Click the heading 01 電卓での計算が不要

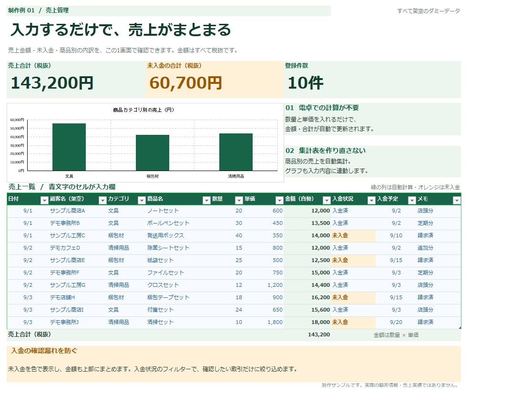pyautogui.click(x=322, y=108)
